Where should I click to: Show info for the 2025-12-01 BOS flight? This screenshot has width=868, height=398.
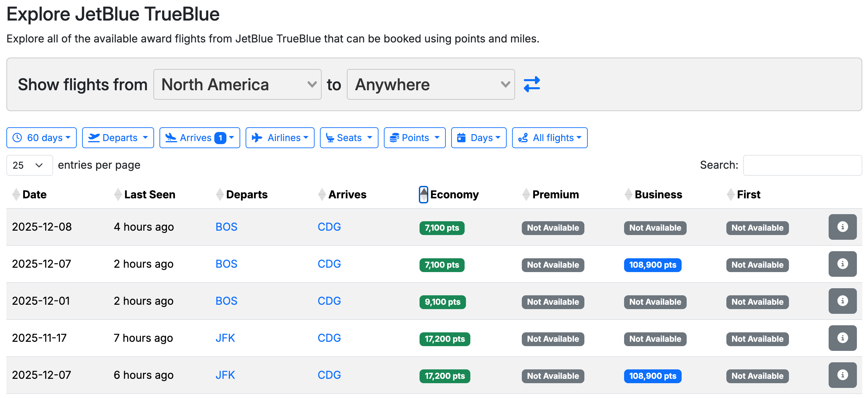pyautogui.click(x=842, y=301)
